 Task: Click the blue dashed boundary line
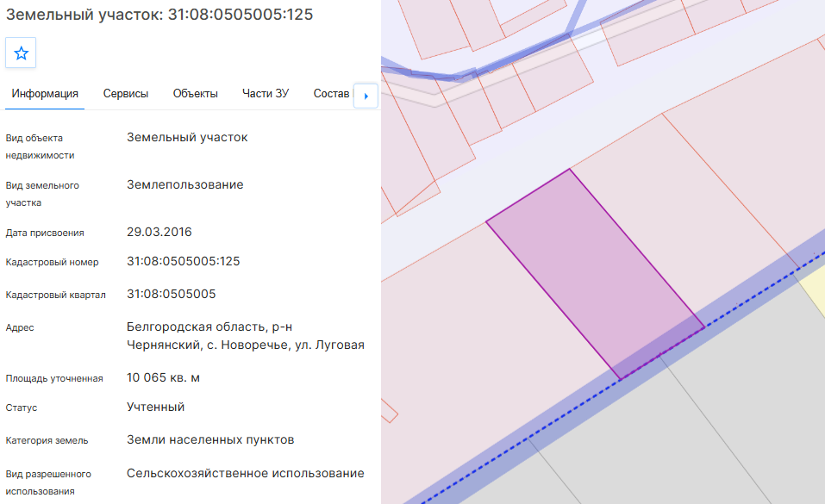pyautogui.click(x=621, y=378)
